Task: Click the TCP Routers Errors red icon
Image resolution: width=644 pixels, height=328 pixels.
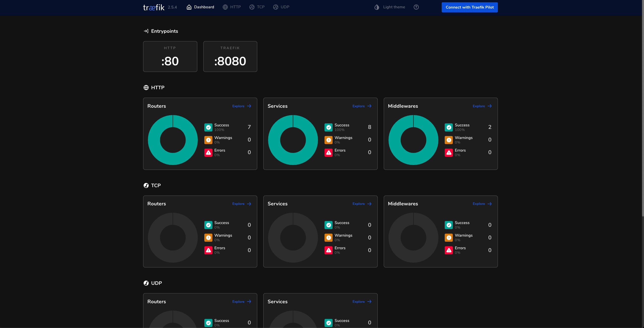Action: pos(208,250)
